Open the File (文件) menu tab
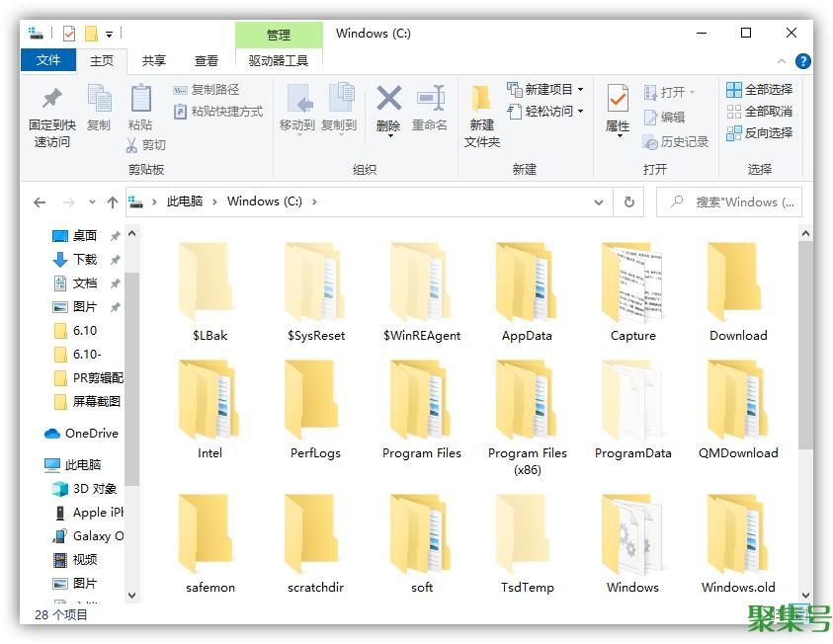Image resolution: width=833 pixels, height=644 pixels. 48,60
